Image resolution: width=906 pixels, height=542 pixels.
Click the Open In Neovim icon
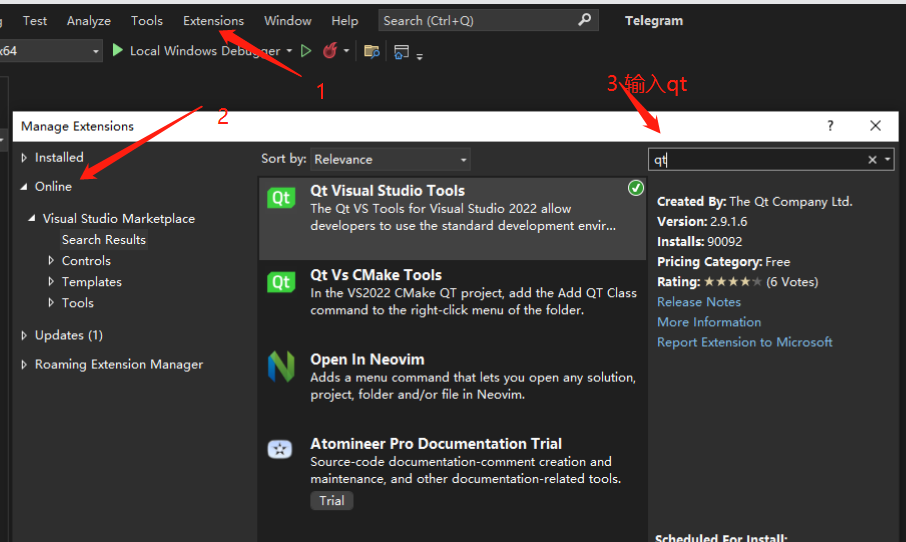pyautogui.click(x=281, y=366)
